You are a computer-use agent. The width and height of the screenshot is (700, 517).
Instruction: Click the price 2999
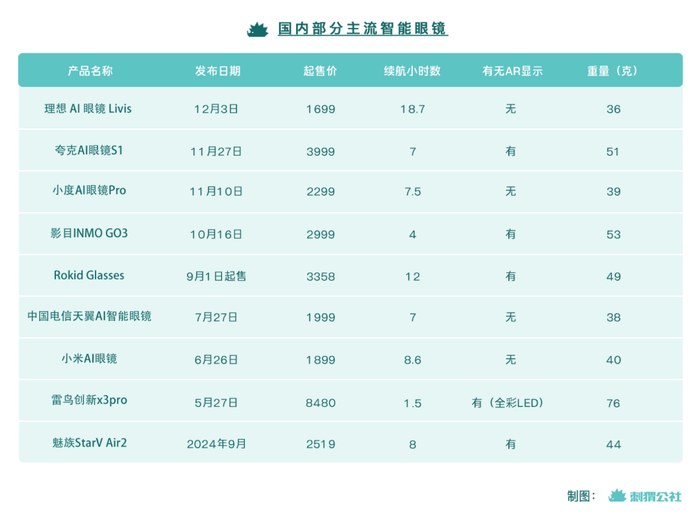tap(321, 234)
